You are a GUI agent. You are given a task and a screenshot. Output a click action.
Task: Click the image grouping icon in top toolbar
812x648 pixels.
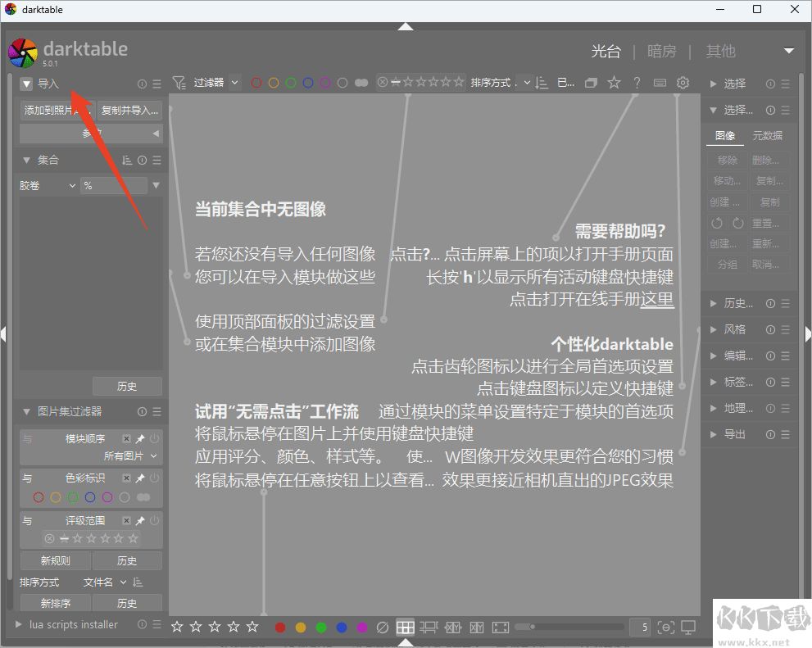pyautogui.click(x=592, y=83)
